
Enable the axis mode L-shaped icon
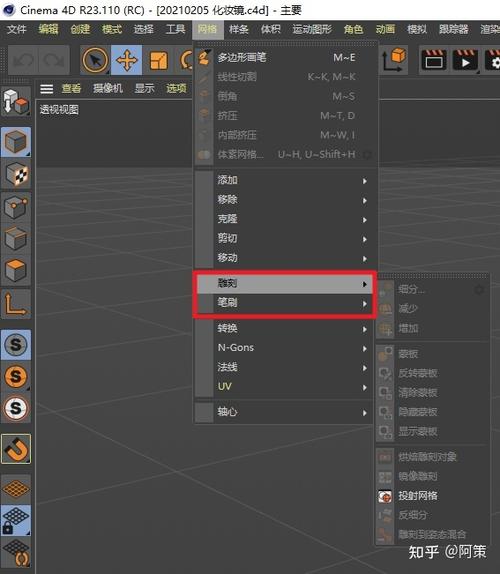(x=16, y=304)
